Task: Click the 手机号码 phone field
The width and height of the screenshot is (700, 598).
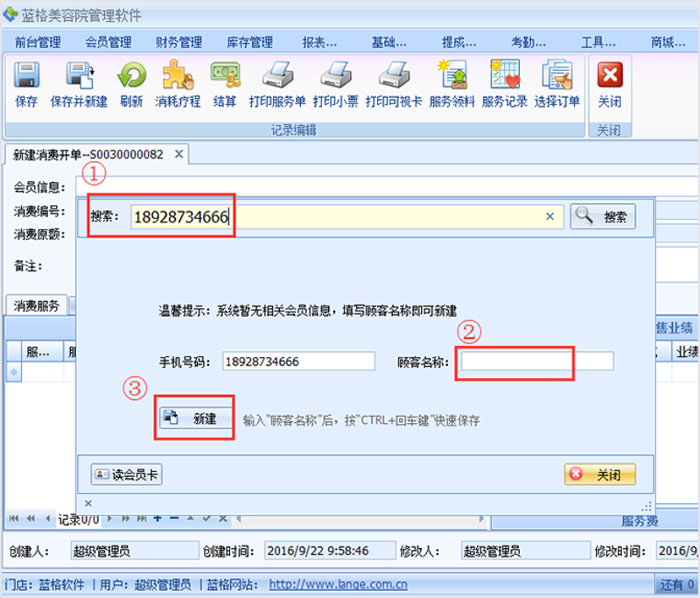Action: 298,362
